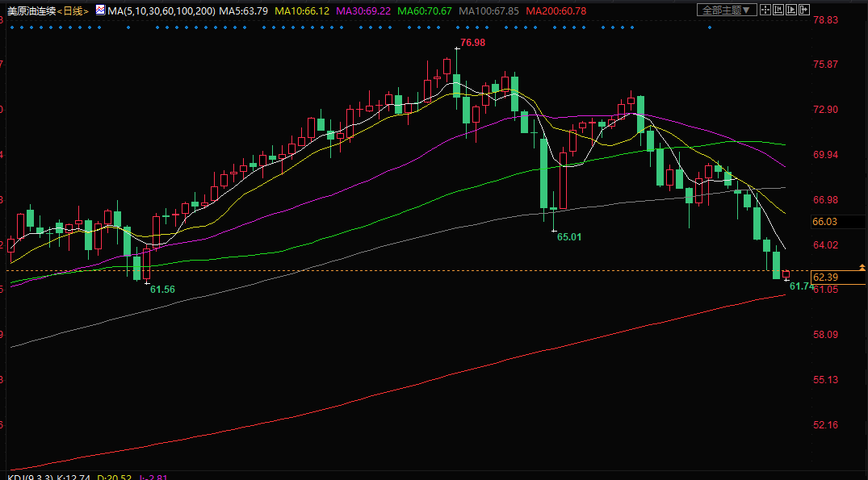The height and width of the screenshot is (480, 868).
Task: Click the orange double up-arrow marker
Action: [862, 266]
